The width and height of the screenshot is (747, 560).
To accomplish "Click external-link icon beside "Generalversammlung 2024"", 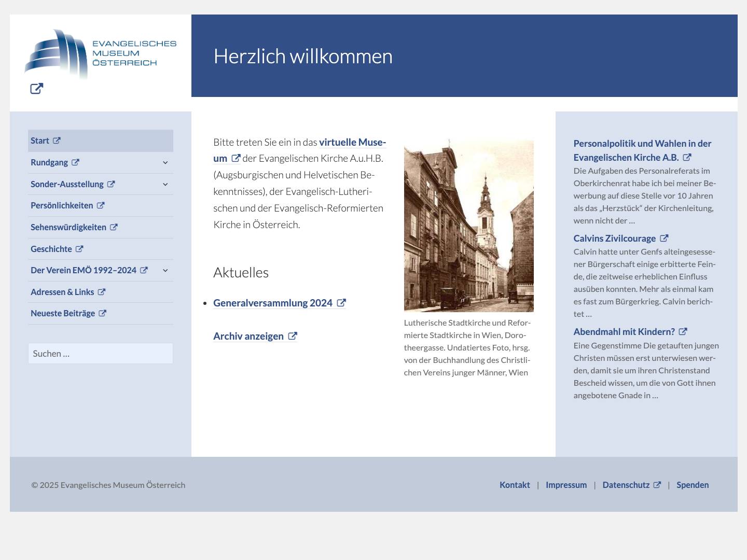I will click(x=341, y=302).
